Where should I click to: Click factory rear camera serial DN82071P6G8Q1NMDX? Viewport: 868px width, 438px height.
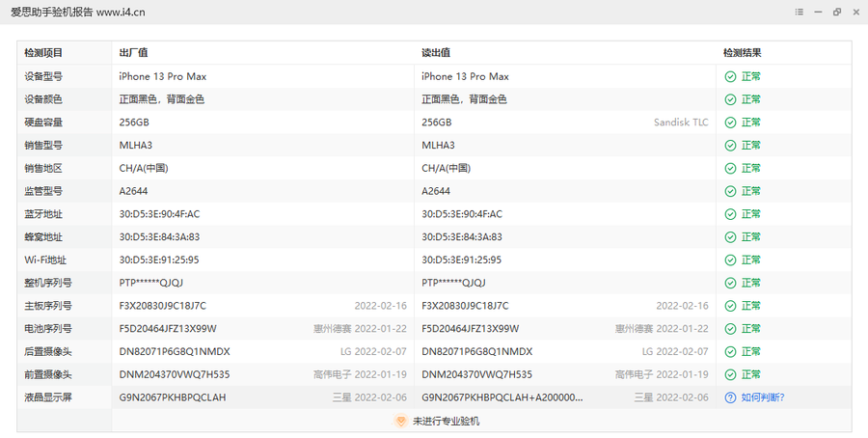[175, 351]
